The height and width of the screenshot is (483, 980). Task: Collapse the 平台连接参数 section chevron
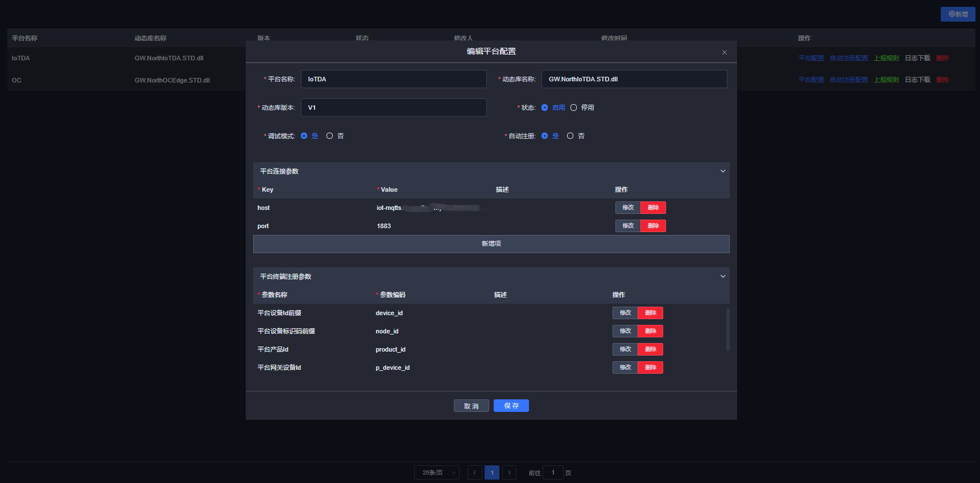[x=723, y=171]
